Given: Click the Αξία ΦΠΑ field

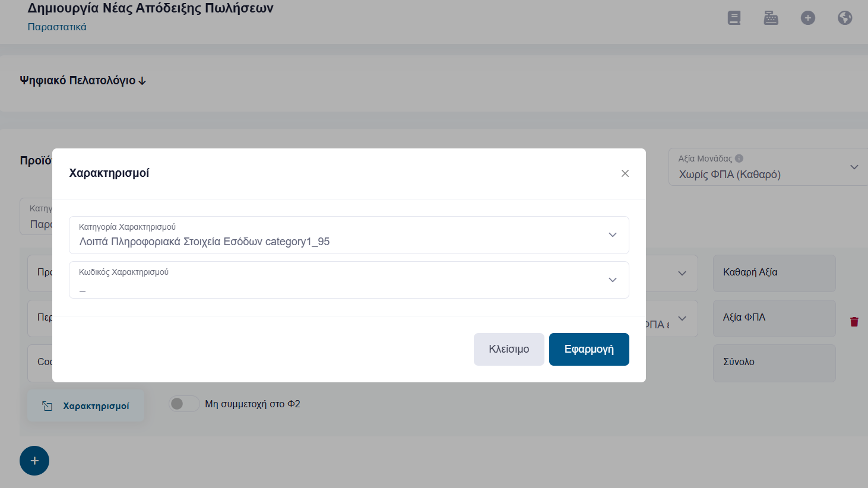Looking at the screenshot, I should coord(774,318).
